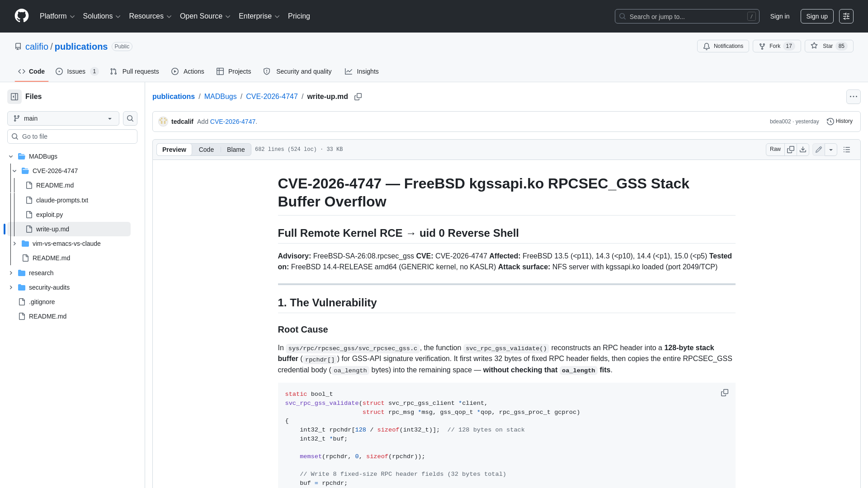Open GitHub home via the logo icon

click(21, 16)
